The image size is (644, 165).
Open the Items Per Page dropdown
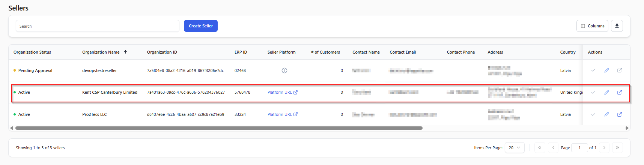(x=515, y=148)
